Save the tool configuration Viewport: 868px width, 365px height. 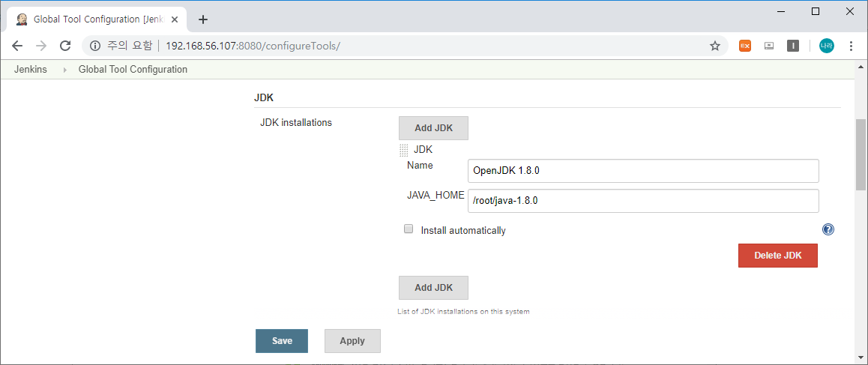point(282,340)
